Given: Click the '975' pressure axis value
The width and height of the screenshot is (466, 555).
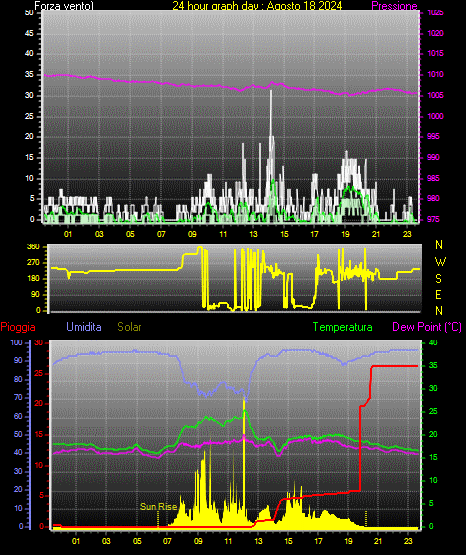Looking at the screenshot, I should click(x=433, y=219).
